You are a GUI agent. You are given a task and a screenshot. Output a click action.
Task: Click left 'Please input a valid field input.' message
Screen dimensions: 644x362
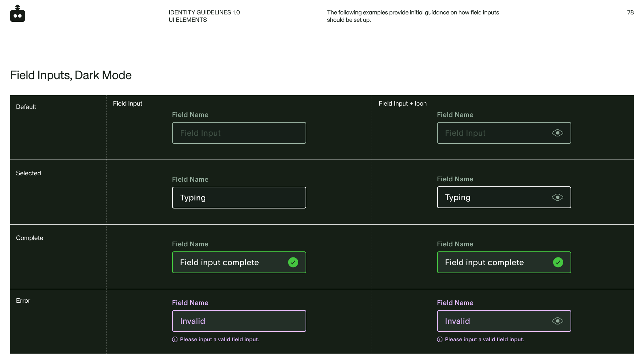click(220, 340)
